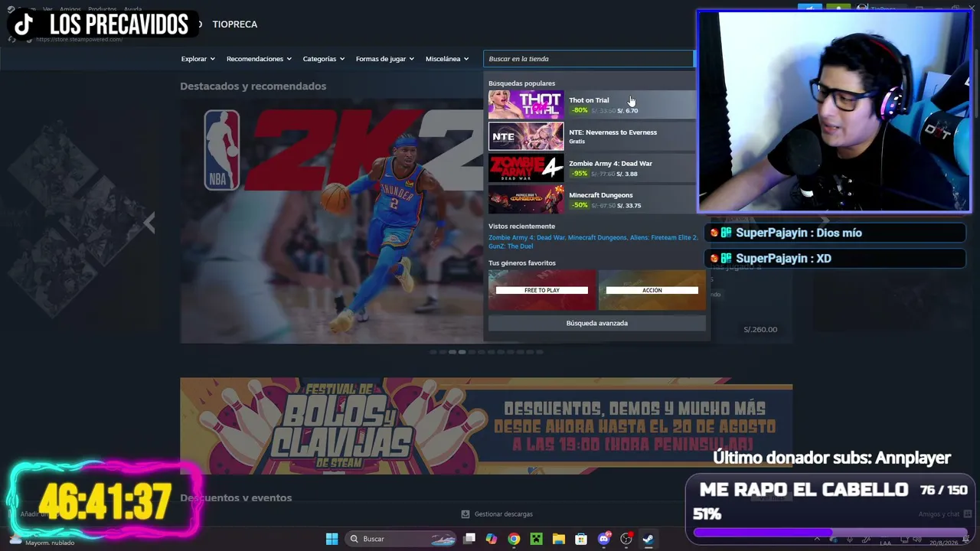Viewport: 980px width, 551px height.
Task: Open the Categorías dropdown menu
Action: point(323,59)
